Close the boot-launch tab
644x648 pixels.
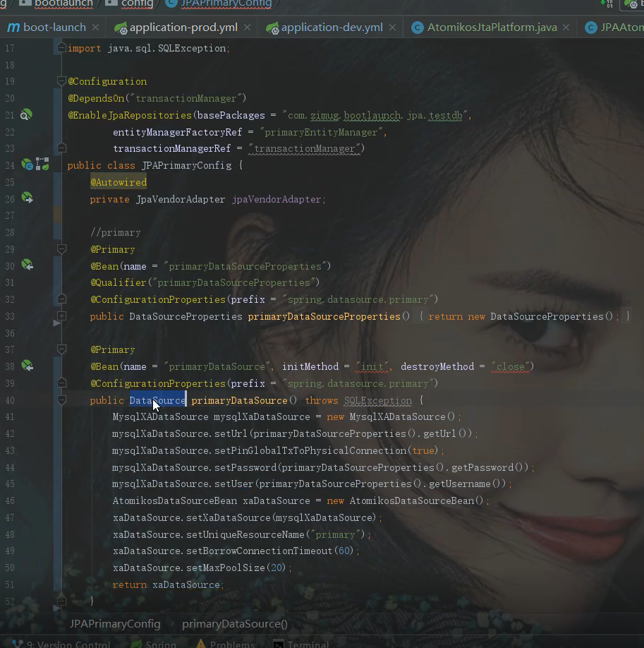(x=95, y=28)
